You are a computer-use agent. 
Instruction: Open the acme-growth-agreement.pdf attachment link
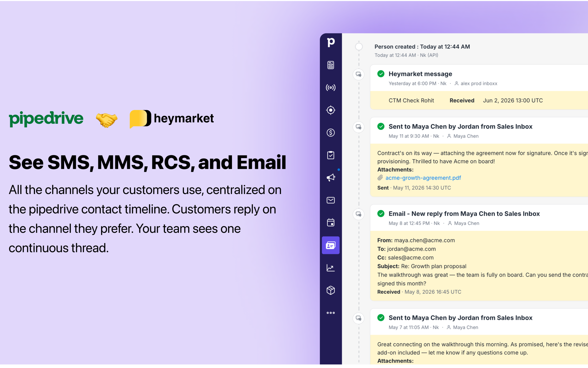(423, 178)
